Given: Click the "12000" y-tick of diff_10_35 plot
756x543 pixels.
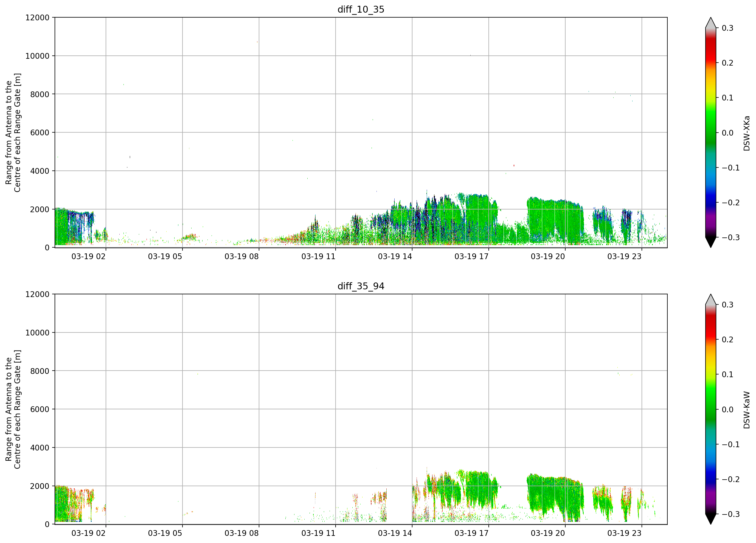Looking at the screenshot, I should click(x=37, y=18).
